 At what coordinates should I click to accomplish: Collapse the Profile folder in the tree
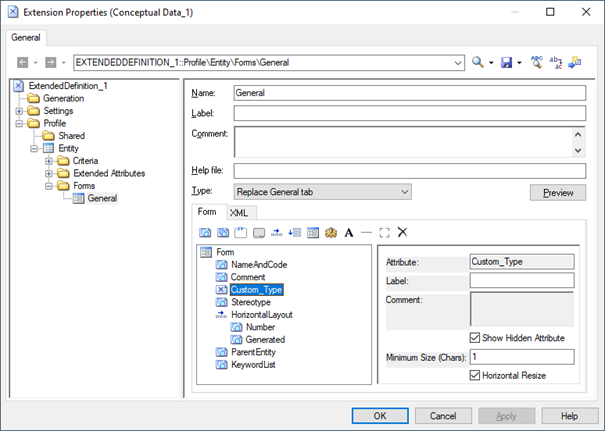(x=19, y=123)
